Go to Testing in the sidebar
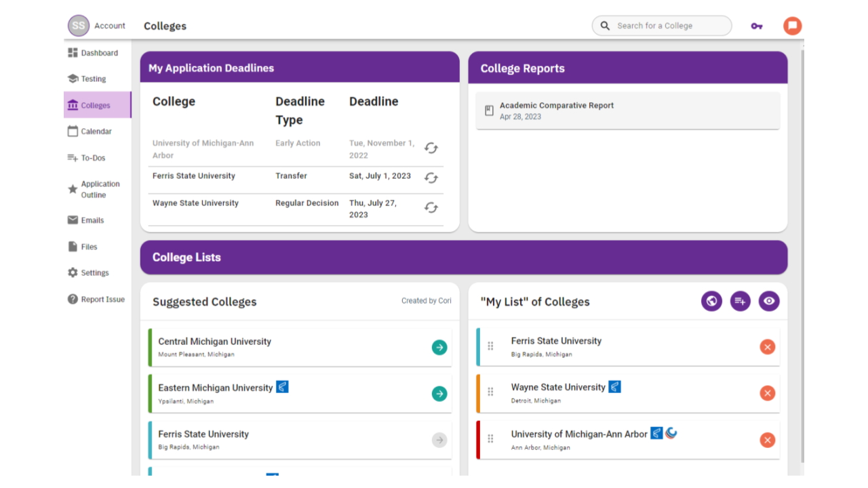The image size is (868, 488). point(98,79)
